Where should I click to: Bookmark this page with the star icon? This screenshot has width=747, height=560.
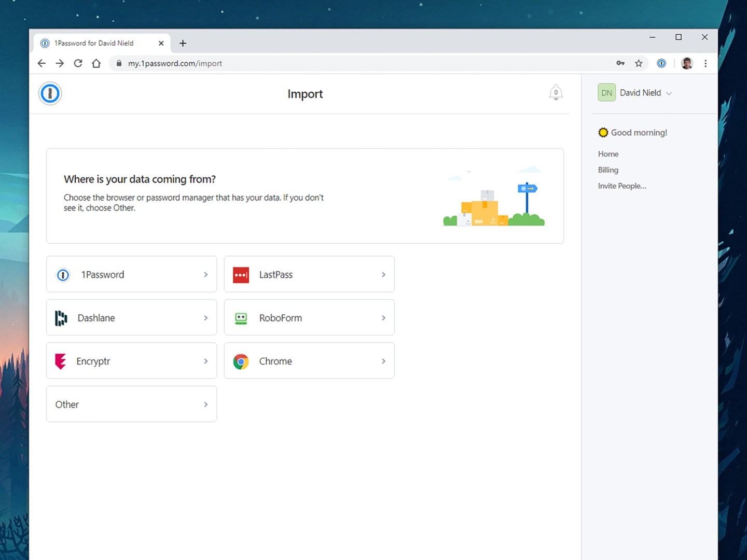(x=639, y=63)
